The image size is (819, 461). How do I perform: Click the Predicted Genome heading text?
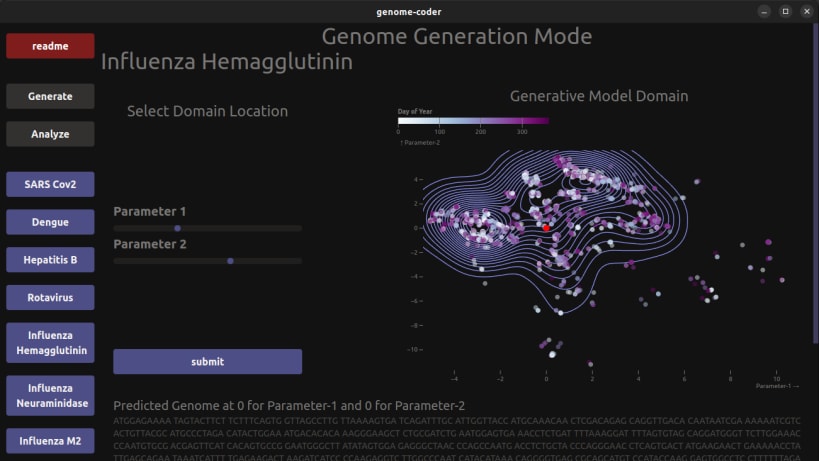pyautogui.click(x=289, y=406)
